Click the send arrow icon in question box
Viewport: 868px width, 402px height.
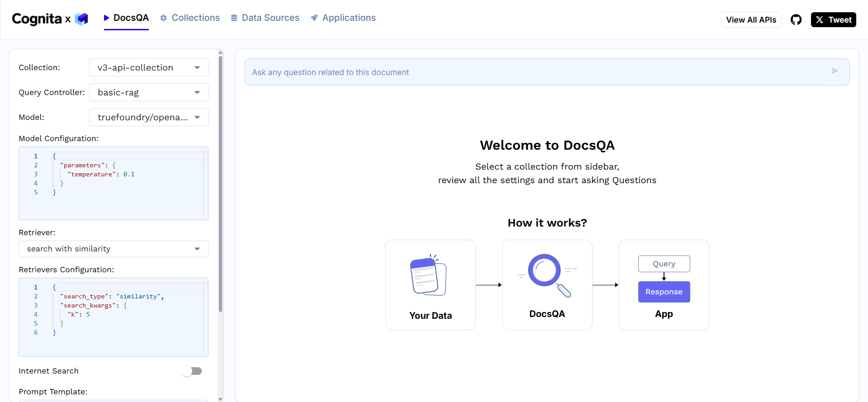[835, 71]
